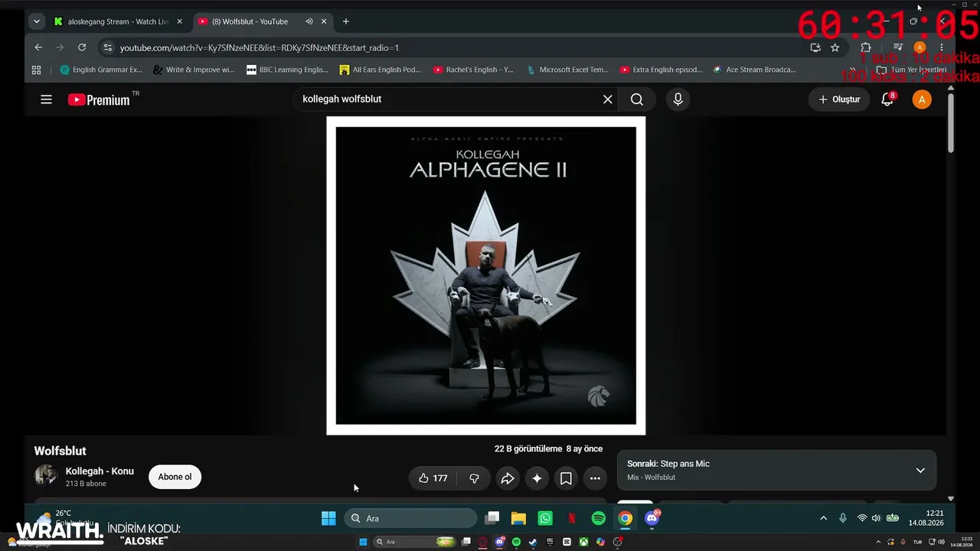Install or cast page icon in address bar
The width and height of the screenshot is (980, 551).
815,47
